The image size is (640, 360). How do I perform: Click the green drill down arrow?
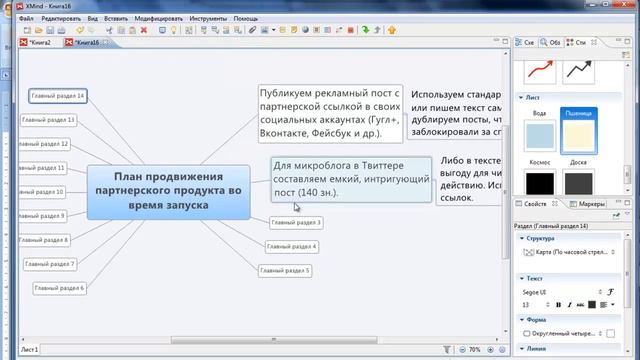(366, 30)
